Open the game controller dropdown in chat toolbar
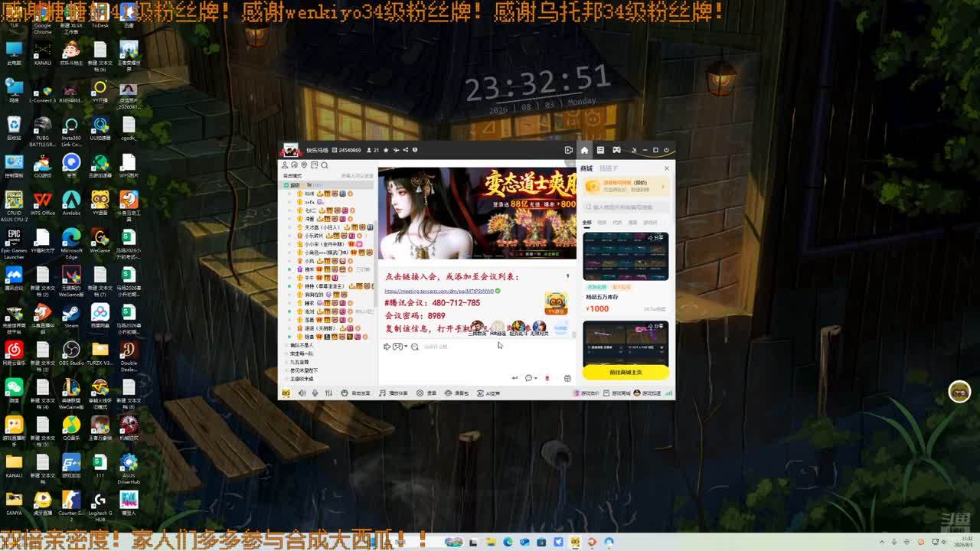 (399, 347)
